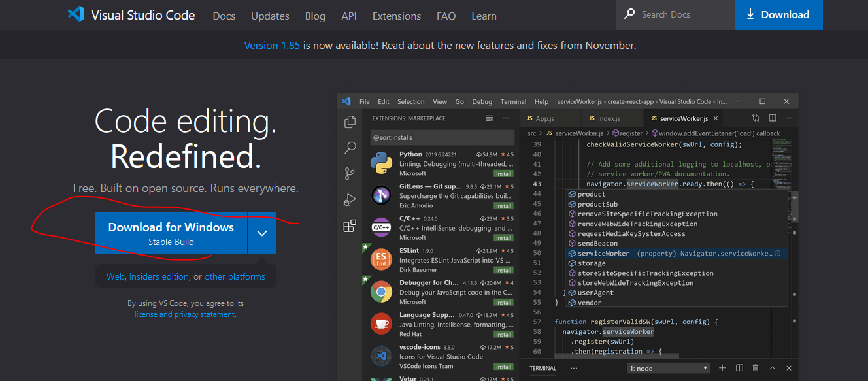Click the @sort:installs extension search box
Viewport: 868px width, 381px height.
441,137
